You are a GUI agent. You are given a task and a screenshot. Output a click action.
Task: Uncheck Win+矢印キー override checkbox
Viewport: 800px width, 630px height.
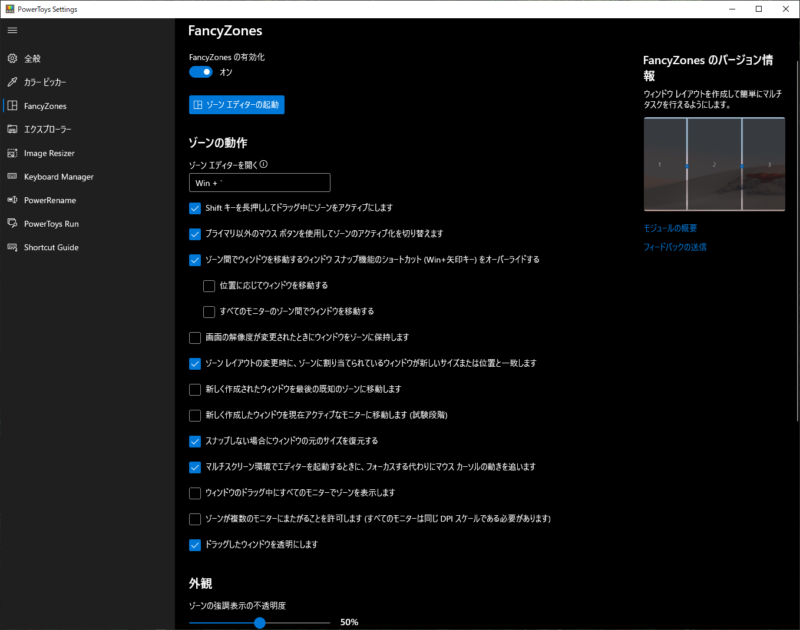[x=195, y=260]
